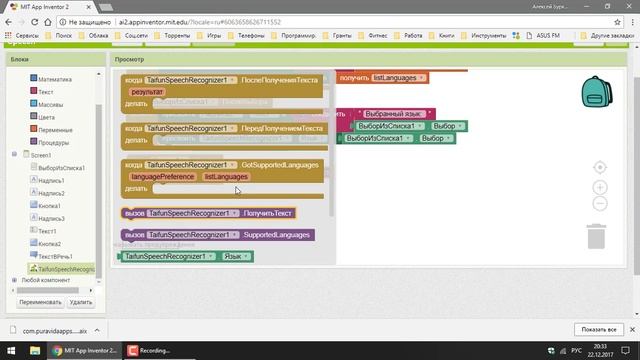Click the Удалить button
Image resolution: width=640 pixels, height=360 pixels.
click(81, 302)
